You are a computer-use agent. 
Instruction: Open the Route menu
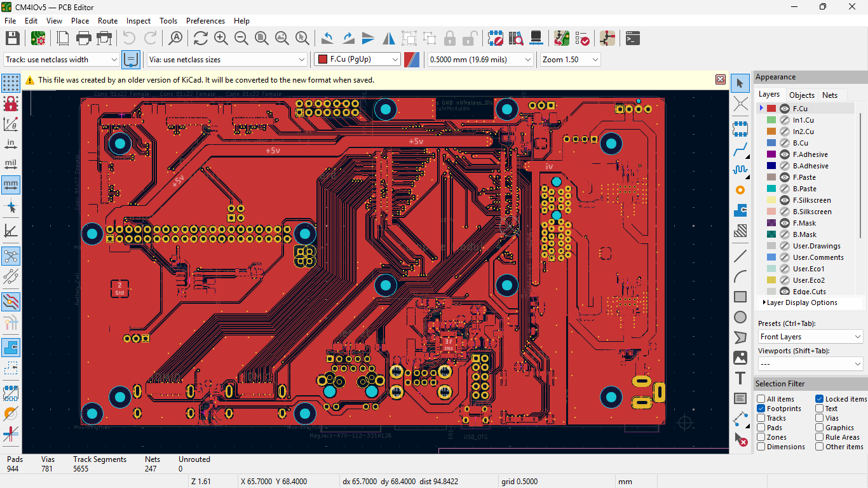coord(107,21)
